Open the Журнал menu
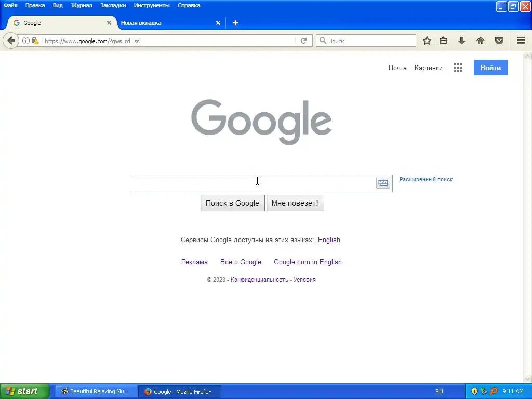Screen dimensions: 532x399 coord(82,5)
